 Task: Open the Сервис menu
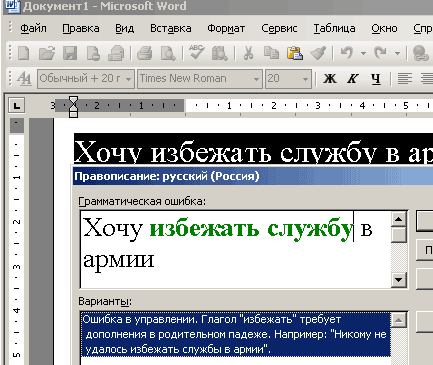(279, 29)
